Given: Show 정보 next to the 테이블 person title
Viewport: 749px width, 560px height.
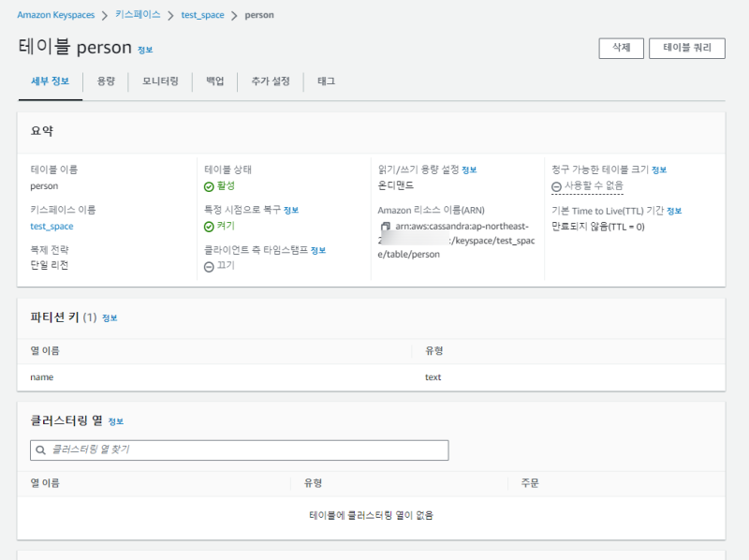Looking at the screenshot, I should point(145,50).
